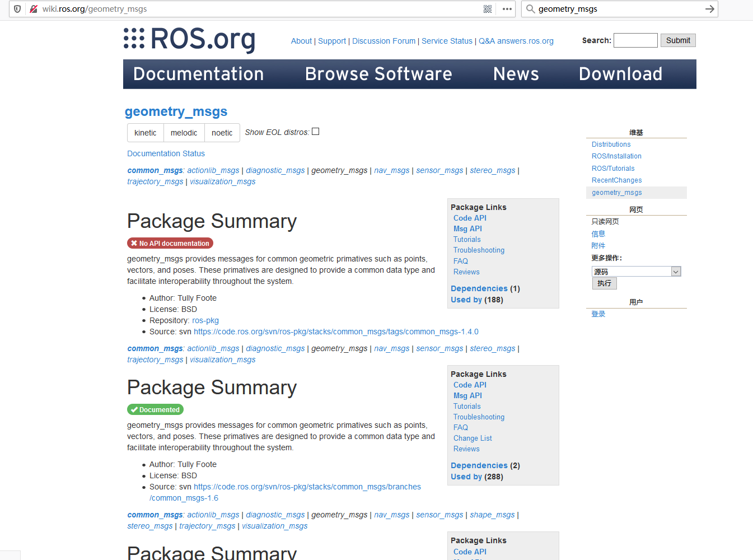Viewport: 753px width, 560px height.
Task: Open the Documentation menu
Action: (198, 74)
